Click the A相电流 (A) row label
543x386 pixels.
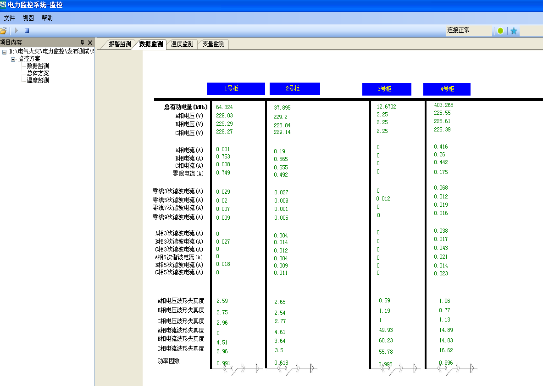tap(189, 150)
